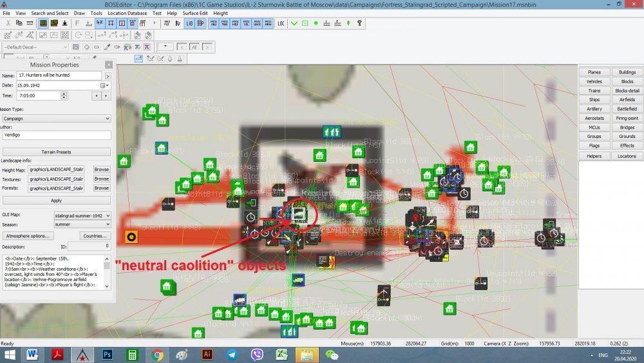Toggle the LIB library toolbar button
The width and height of the screenshot is (644, 363).
coord(189,23)
